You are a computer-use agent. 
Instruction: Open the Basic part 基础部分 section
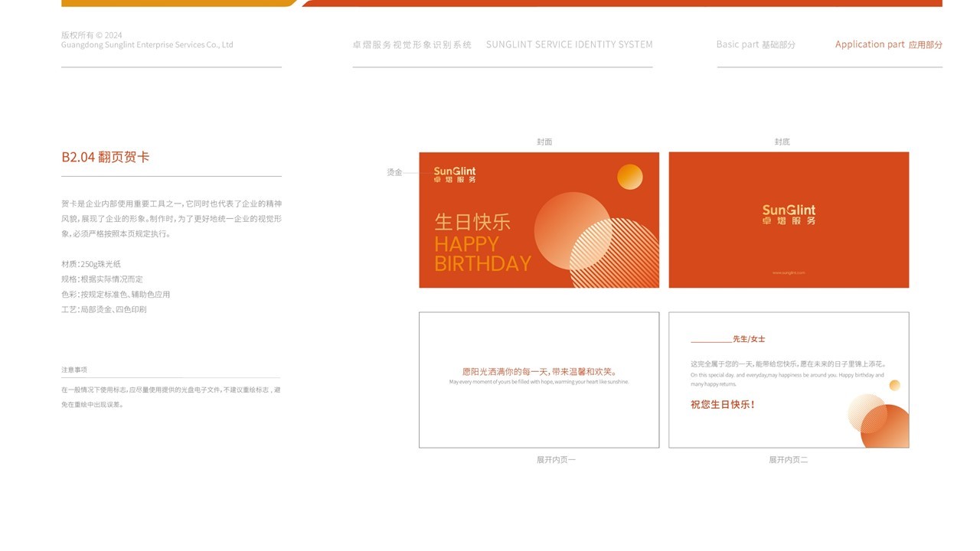pos(755,44)
